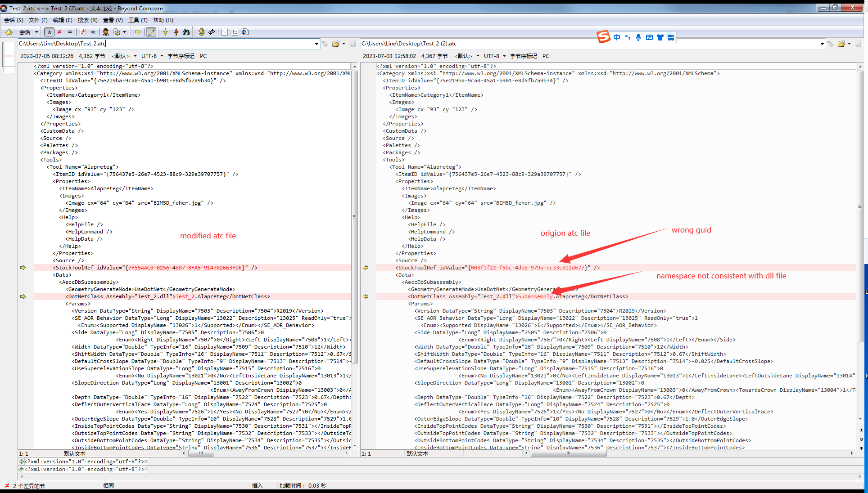Expand the rules options dropdown arrow

(x=124, y=32)
